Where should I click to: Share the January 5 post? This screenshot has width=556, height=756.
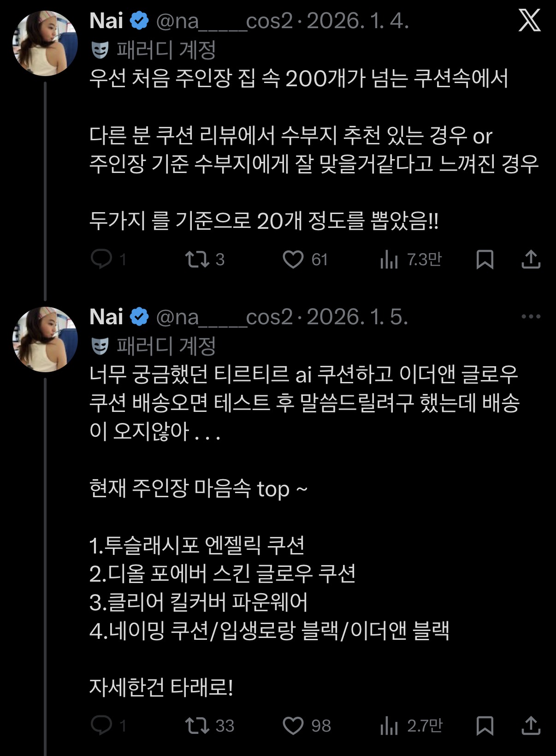point(531,726)
